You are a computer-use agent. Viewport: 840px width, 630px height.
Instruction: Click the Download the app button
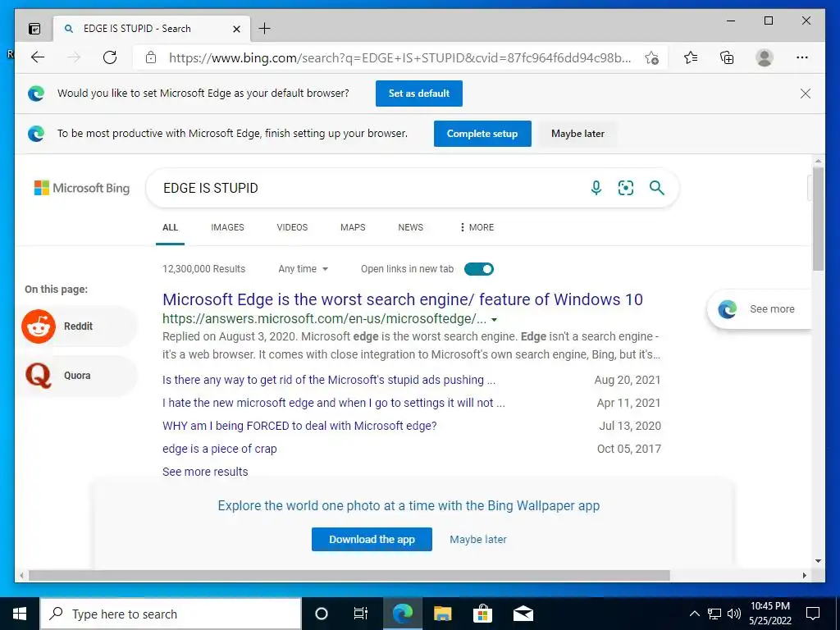[372, 540]
